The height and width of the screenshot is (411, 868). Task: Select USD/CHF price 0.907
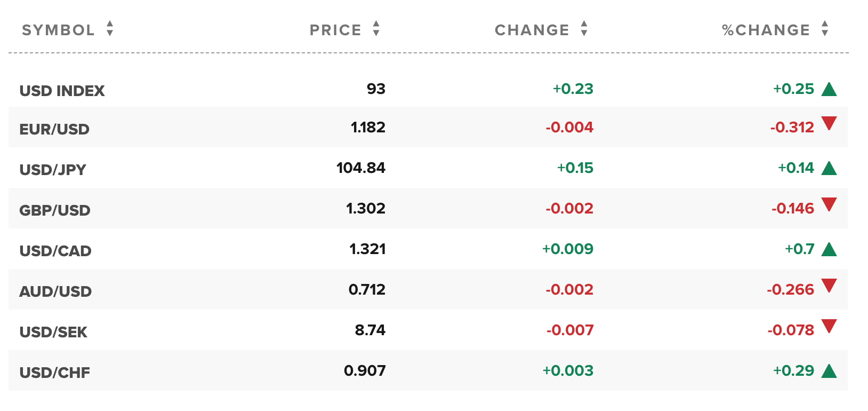tap(365, 370)
